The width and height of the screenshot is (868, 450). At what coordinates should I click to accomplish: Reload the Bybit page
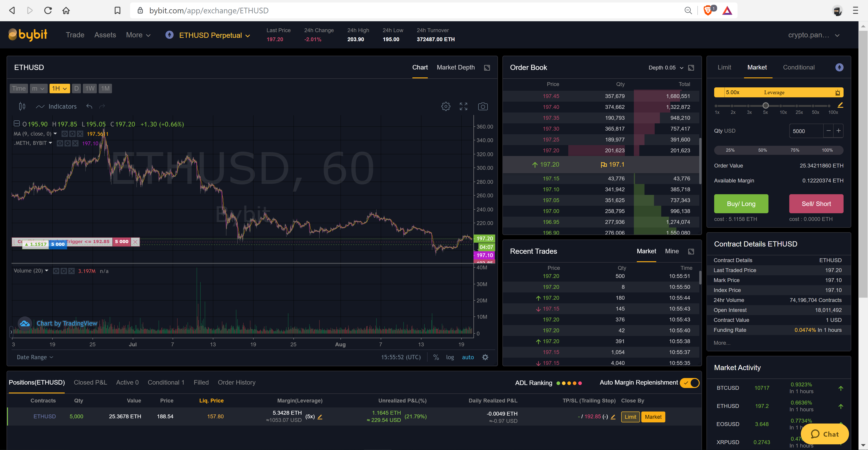pyautogui.click(x=48, y=10)
